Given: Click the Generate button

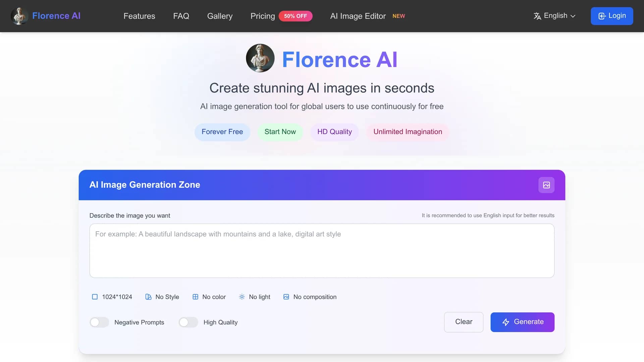Looking at the screenshot, I should (x=522, y=322).
